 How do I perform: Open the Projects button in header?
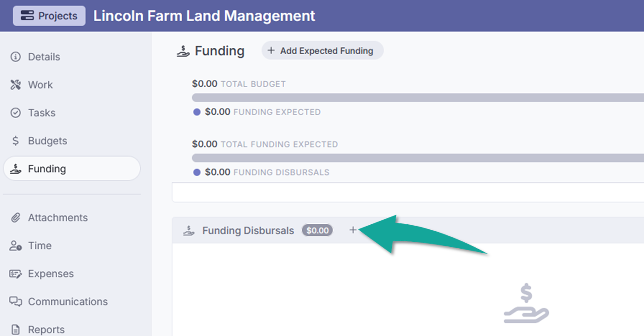49,16
